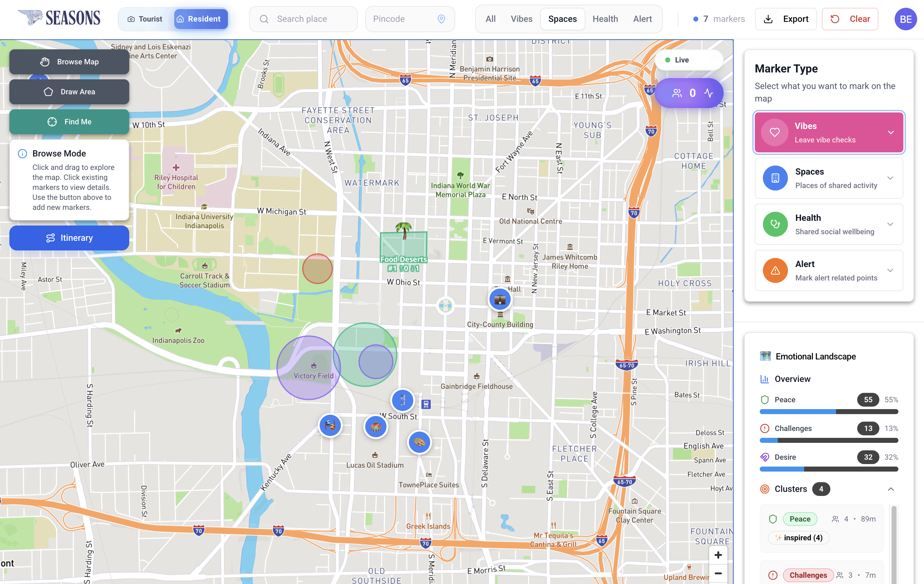924x584 pixels.
Task: Click the fork-and-knife restaurant map marker
Action: [402, 400]
